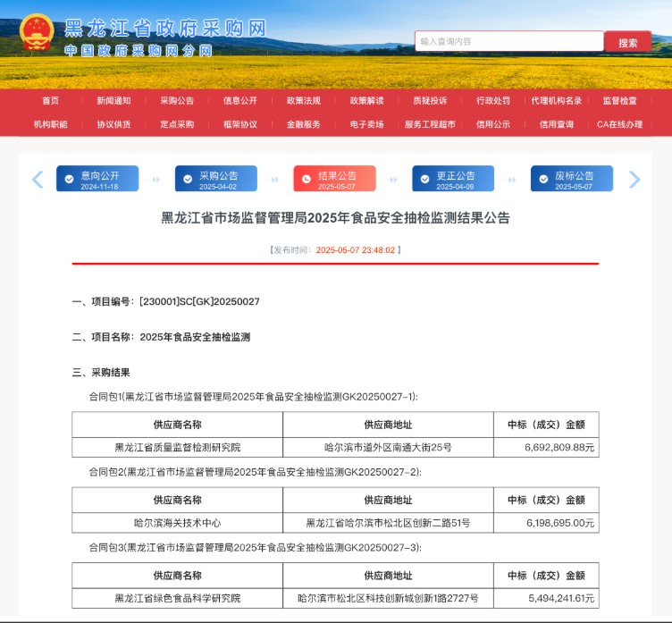The width and height of the screenshot is (672, 623).
Task: Click the checkmark icon on 意向公开
Action: 69,180
